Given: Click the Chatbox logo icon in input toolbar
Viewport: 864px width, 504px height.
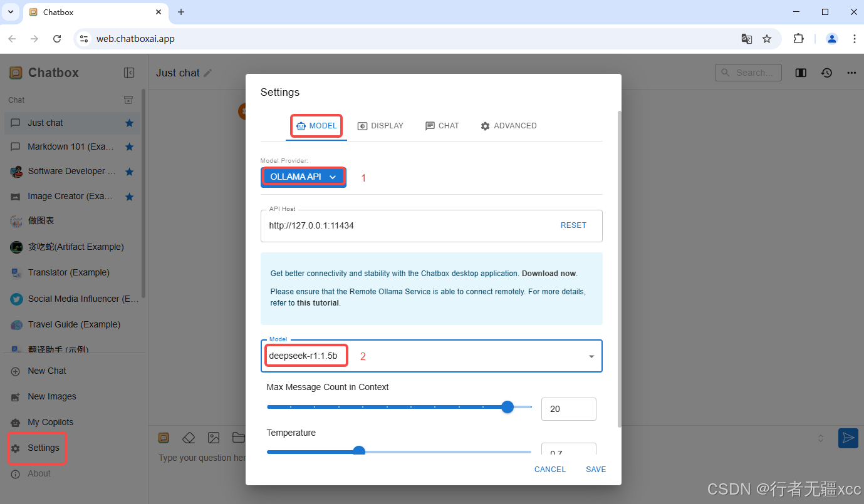Looking at the screenshot, I should (164, 438).
